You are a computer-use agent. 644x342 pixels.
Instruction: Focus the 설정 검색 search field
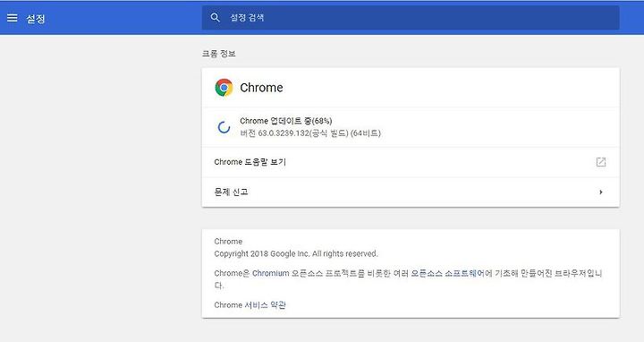click(x=411, y=18)
